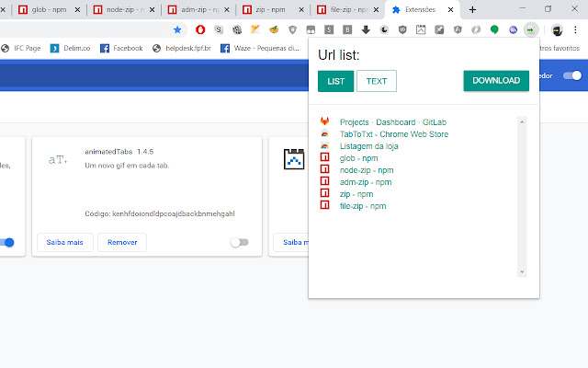Click the grey pin extension icon
Screen dimensions: 588x368
click(x=439, y=29)
